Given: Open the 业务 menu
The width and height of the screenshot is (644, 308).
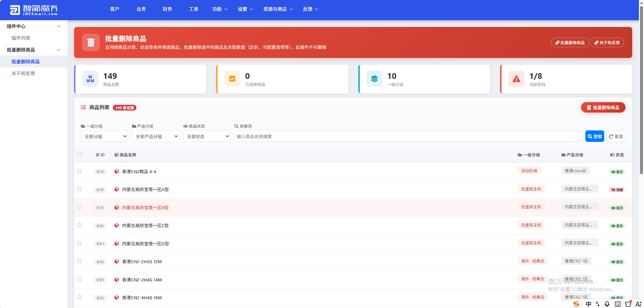Looking at the screenshot, I should [x=141, y=9].
